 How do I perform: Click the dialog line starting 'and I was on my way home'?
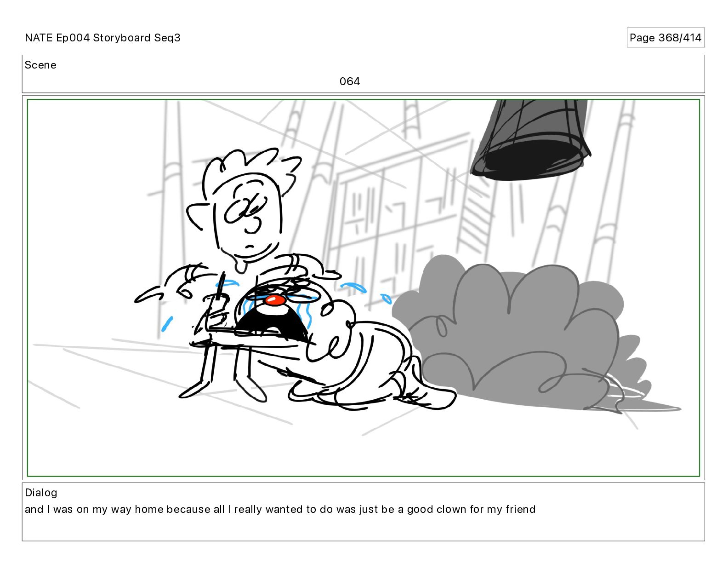click(x=280, y=509)
